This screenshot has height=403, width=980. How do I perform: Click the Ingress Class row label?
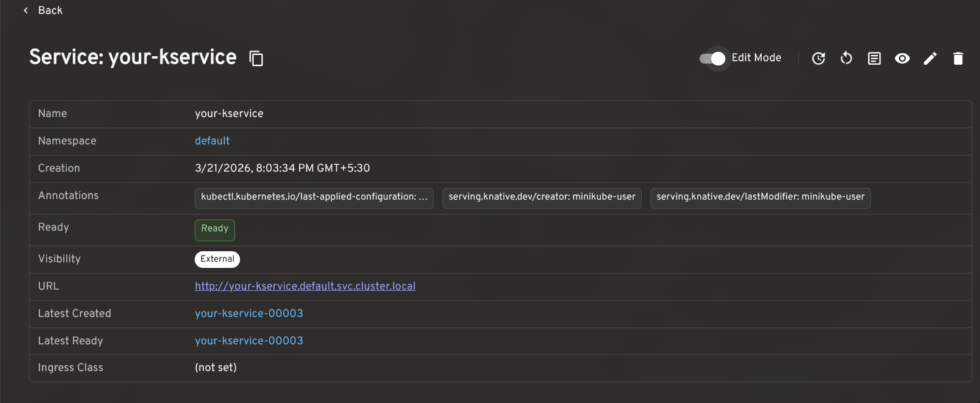click(71, 368)
